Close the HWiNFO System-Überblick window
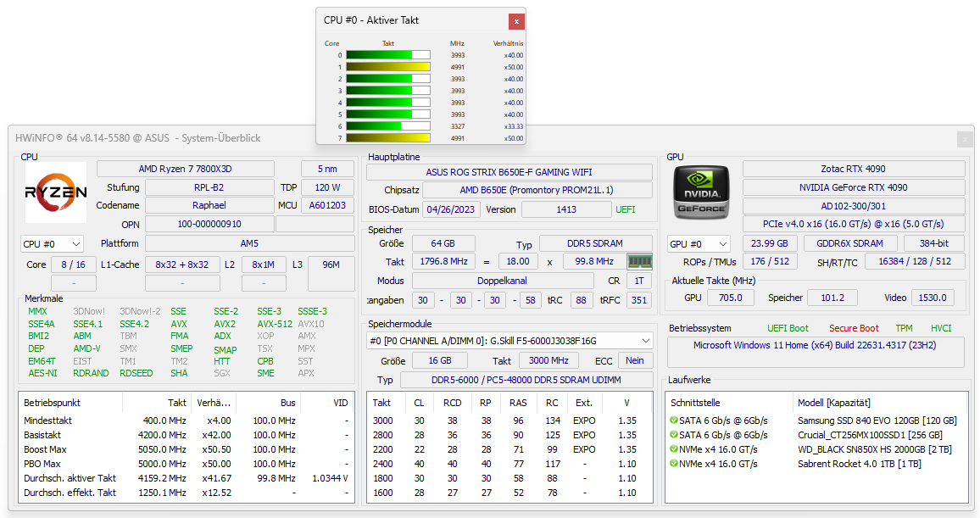Screen dimensions: 980x518 pos(965,139)
